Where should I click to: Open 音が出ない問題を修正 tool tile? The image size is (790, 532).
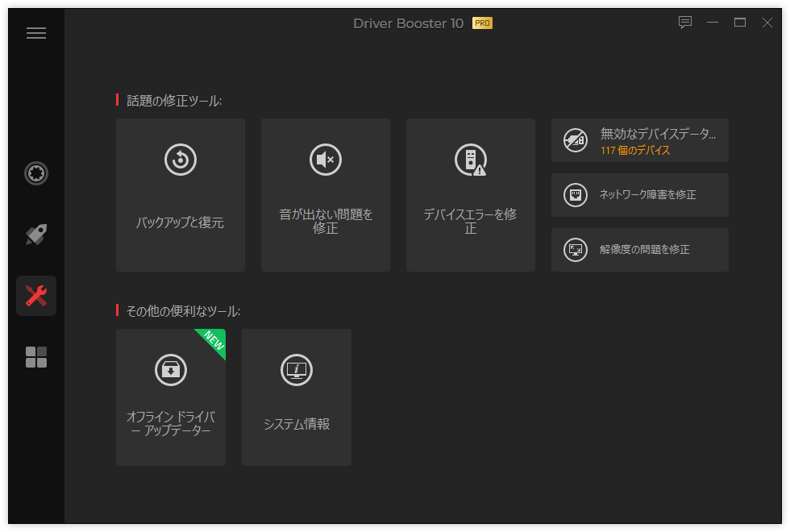click(326, 195)
